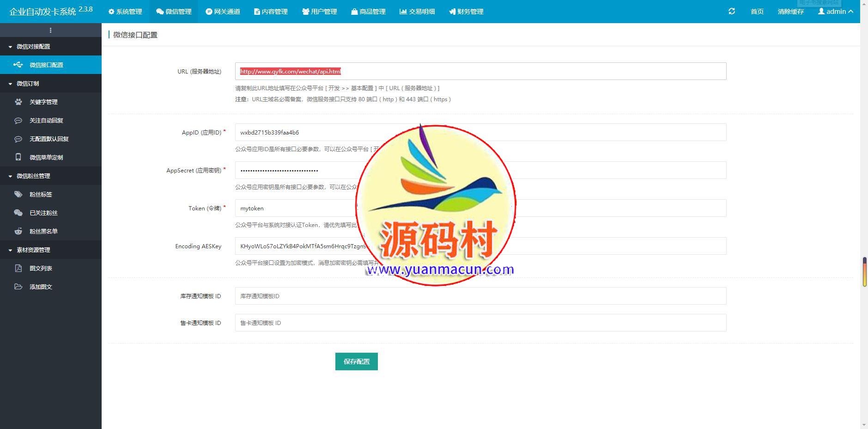
Task: Collapse the 微信粉丝管理 sidebar group
Action: (x=33, y=176)
